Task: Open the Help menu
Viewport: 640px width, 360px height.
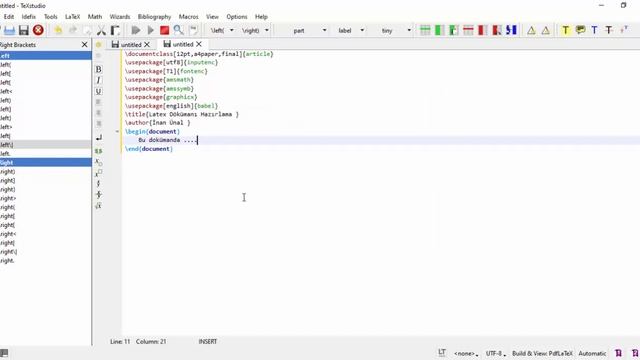Action: click(261, 17)
